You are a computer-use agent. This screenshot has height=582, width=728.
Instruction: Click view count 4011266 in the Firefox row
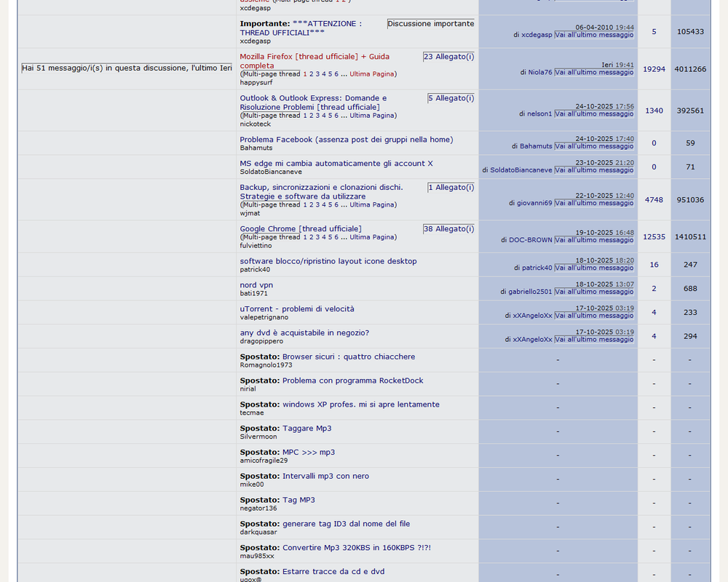pyautogui.click(x=690, y=69)
